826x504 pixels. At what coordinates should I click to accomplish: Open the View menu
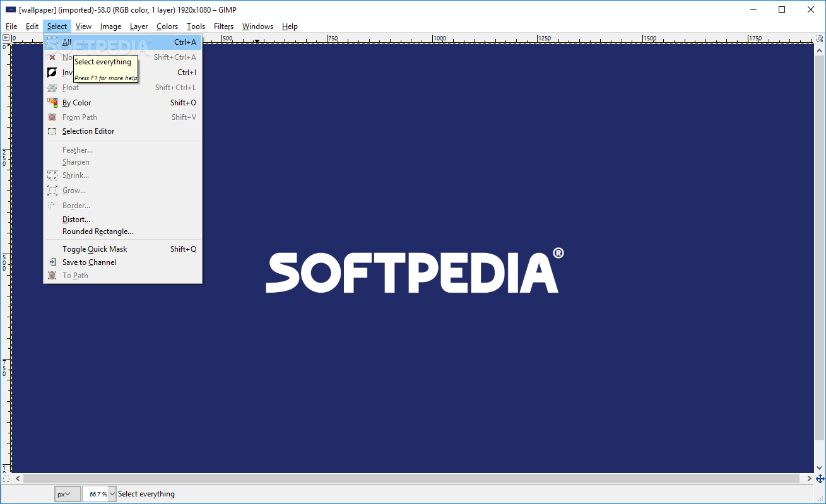coord(83,26)
